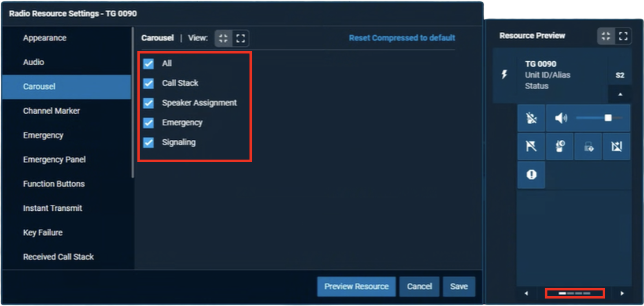This screenshot has width=644, height=306.
Task: Click the emergency exclamation mark icon
Action: point(531,175)
